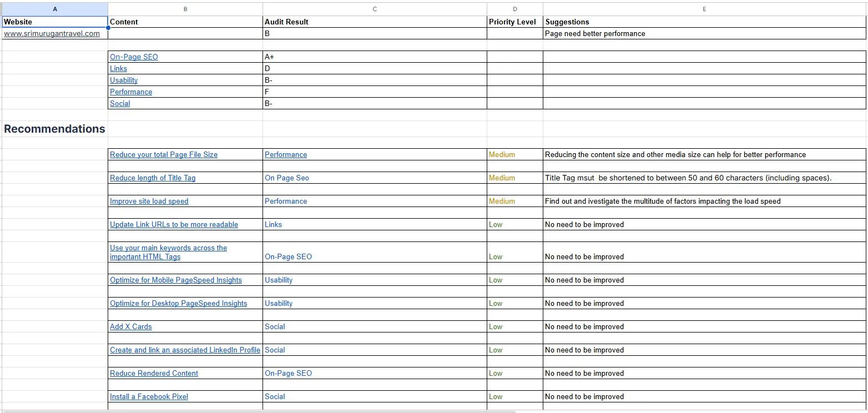Open the On-Page SEO link

pyautogui.click(x=134, y=57)
